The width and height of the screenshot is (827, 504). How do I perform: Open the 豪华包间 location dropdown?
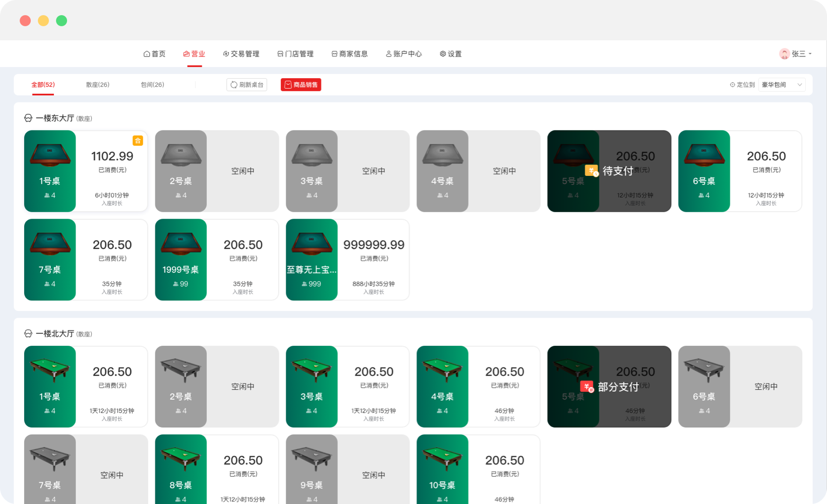781,84
